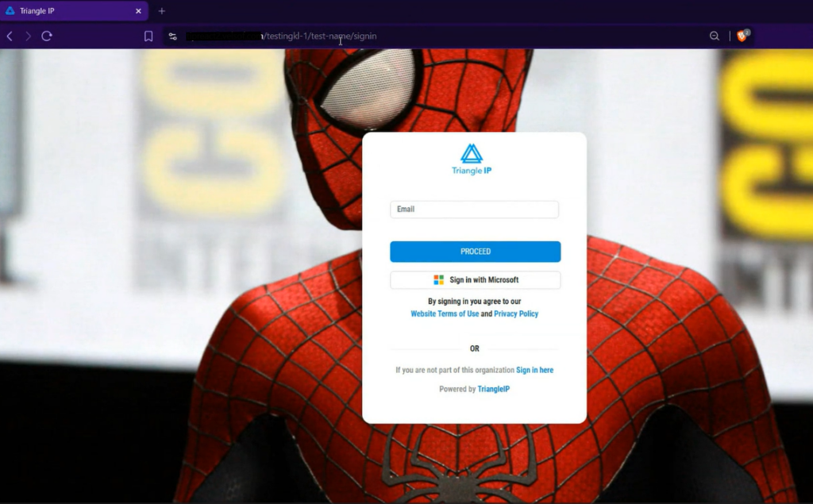Click into the Email field
This screenshot has height=504, width=813.
(474, 210)
